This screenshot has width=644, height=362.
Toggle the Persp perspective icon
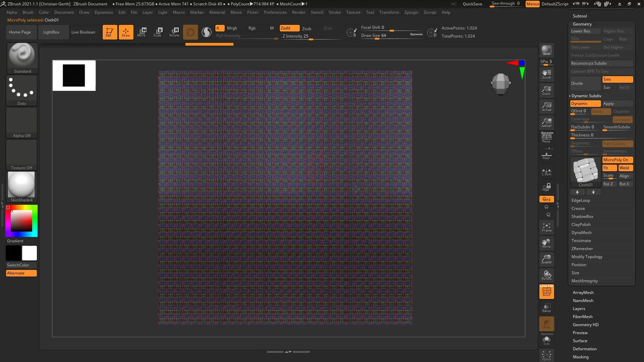(546, 137)
